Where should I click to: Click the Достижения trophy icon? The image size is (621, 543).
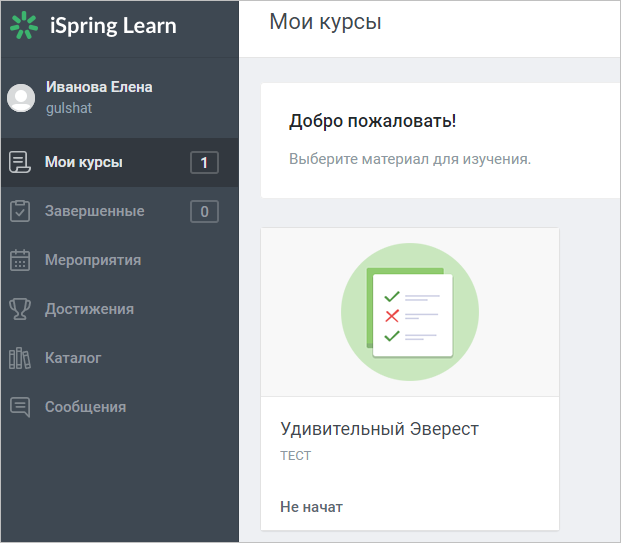[x=20, y=309]
